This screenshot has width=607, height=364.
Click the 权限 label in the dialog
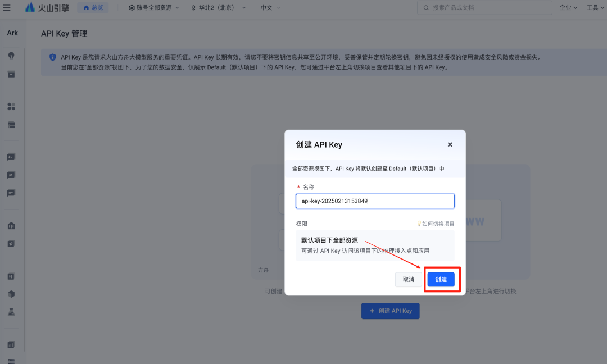tap(302, 224)
